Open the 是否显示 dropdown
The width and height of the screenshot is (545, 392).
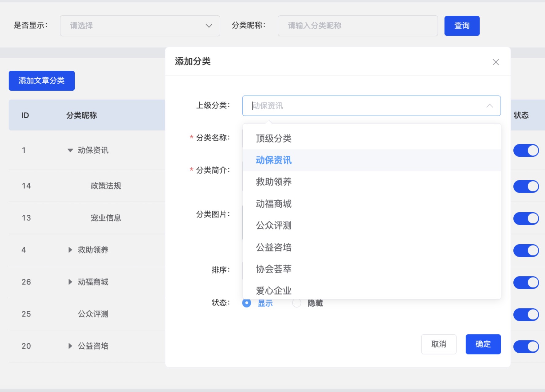pos(140,26)
